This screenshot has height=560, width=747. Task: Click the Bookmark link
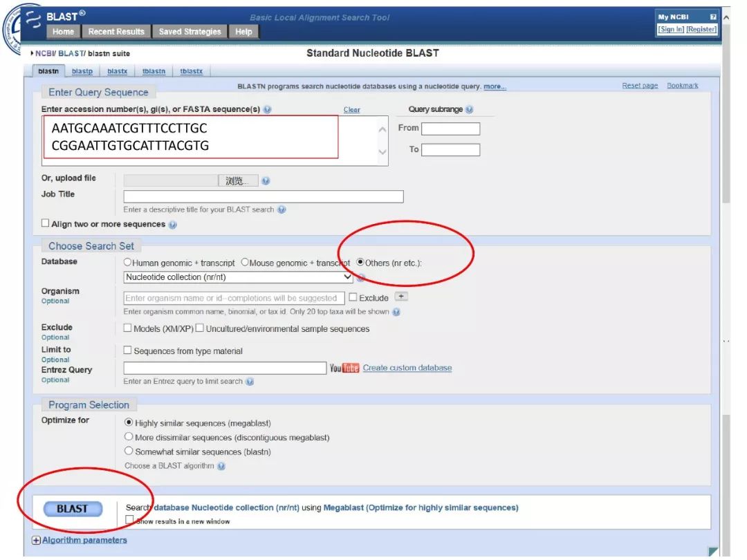point(682,86)
